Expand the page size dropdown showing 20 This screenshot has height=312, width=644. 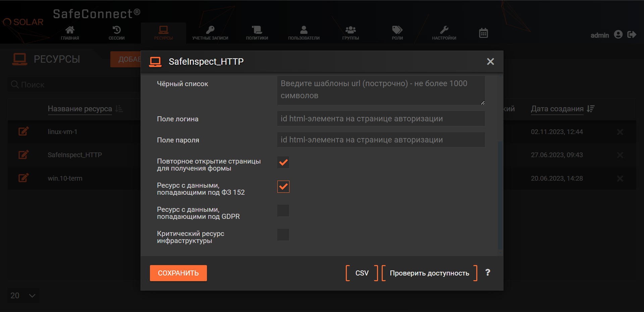click(23, 296)
